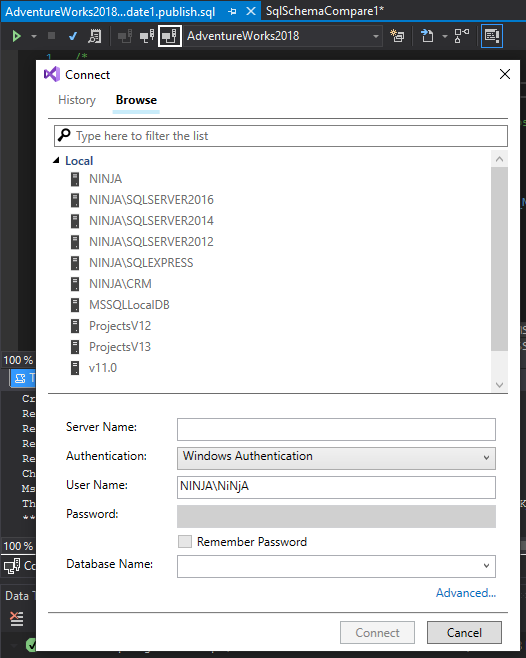
Task: Toggle the highlighted SQLCMD mode icon
Action: [492, 37]
